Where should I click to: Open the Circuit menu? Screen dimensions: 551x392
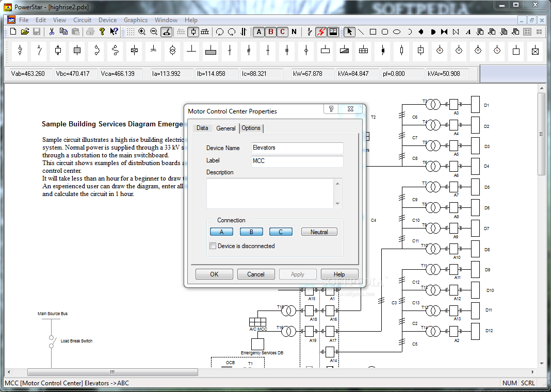(82, 20)
